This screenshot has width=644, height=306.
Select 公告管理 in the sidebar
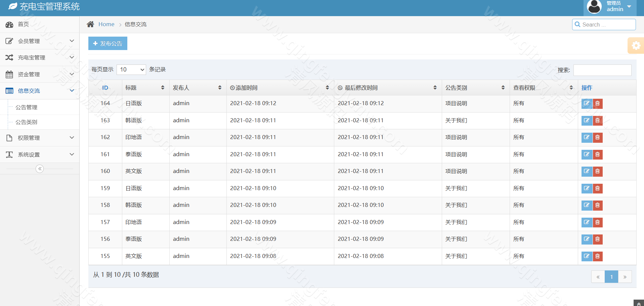tap(27, 107)
